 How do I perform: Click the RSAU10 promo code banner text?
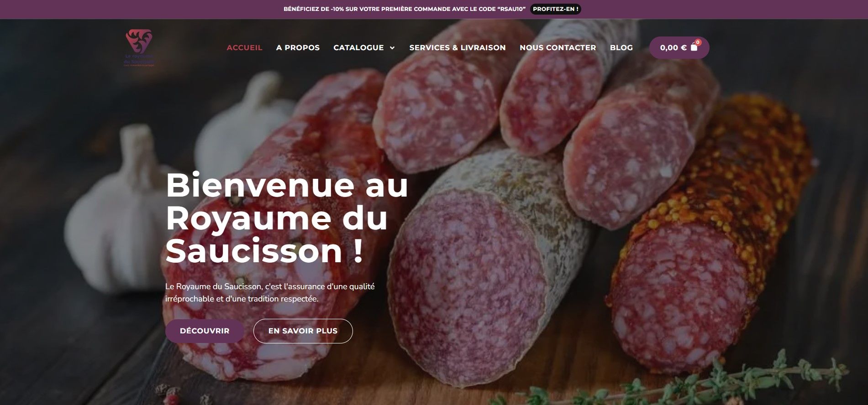pyautogui.click(x=405, y=9)
